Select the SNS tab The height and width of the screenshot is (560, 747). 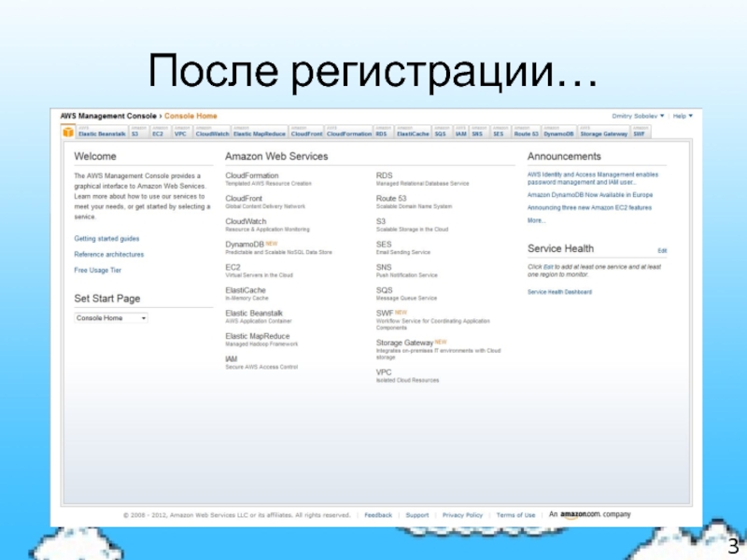coord(478,132)
